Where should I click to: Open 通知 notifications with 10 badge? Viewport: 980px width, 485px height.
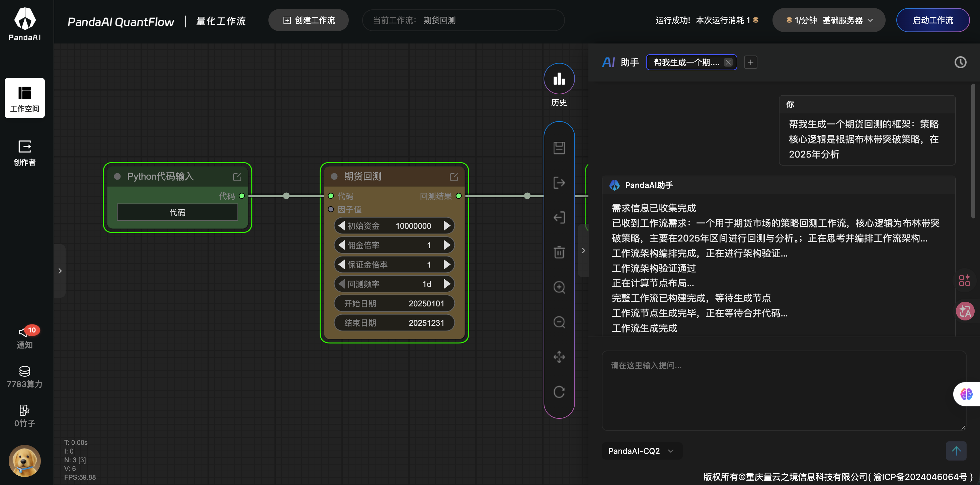click(x=25, y=337)
